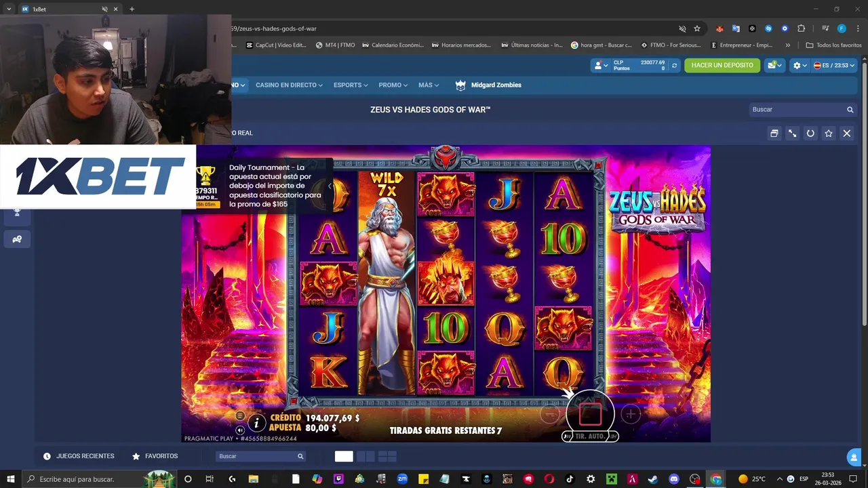Image resolution: width=868 pixels, height=488 pixels.
Task: Open Windows notification center
Action: [853, 479]
